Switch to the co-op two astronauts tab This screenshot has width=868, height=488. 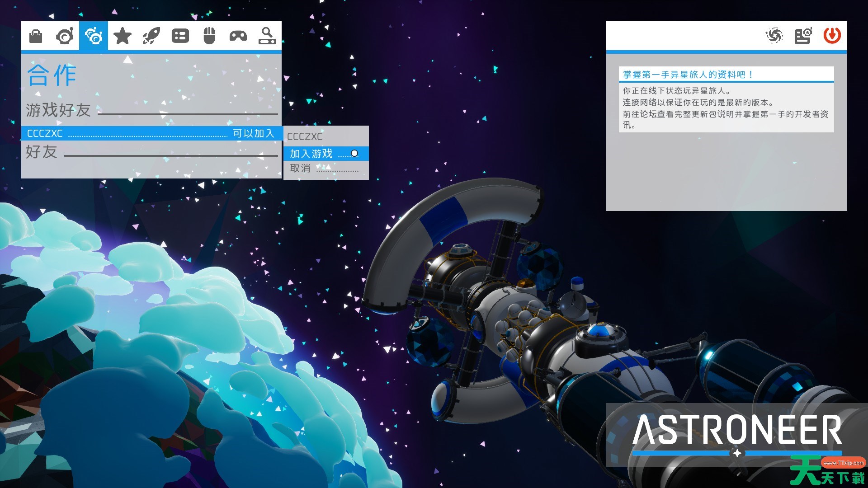tap(94, 36)
